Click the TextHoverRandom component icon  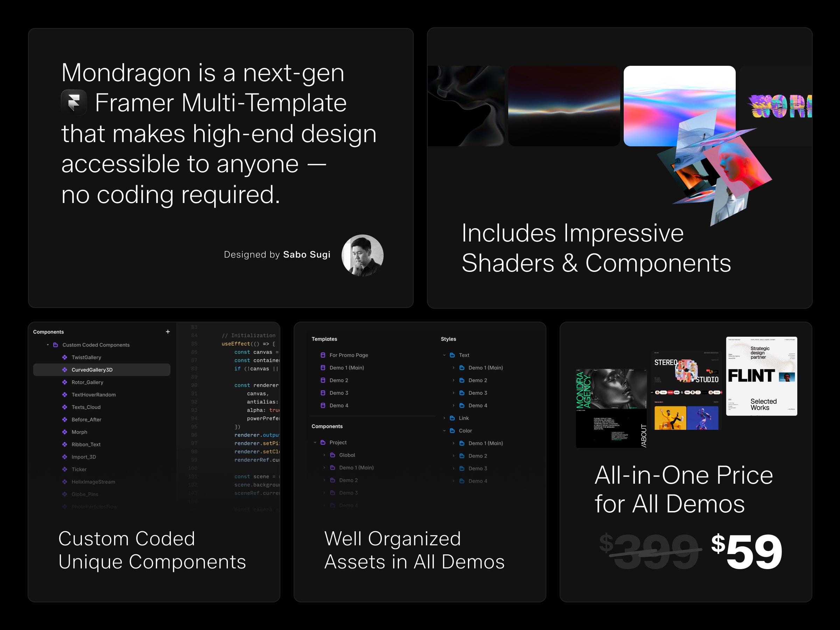coord(64,394)
